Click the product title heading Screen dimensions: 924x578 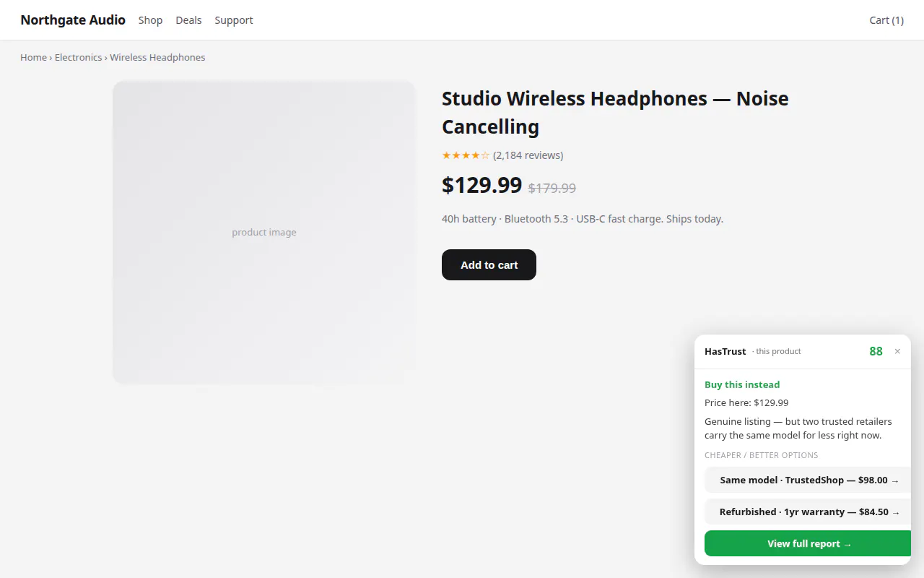[615, 112]
